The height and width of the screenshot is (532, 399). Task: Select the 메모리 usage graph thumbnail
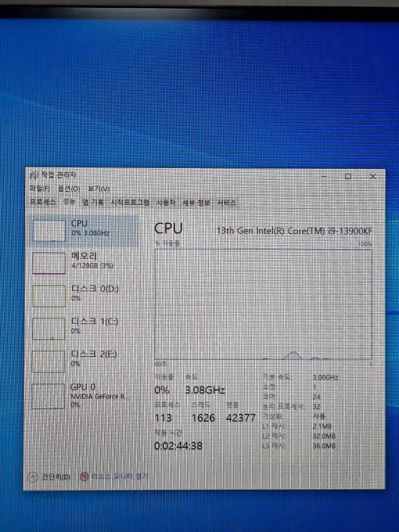click(49, 263)
